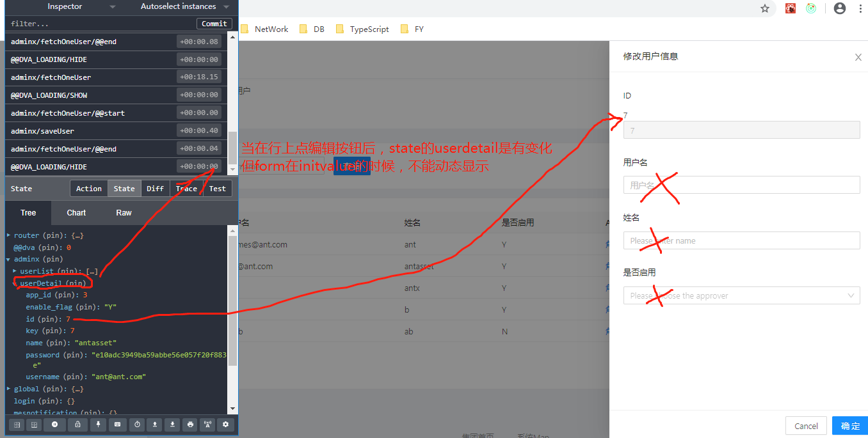Click the Commit button
Screen dimensions: 868x438
click(x=214, y=23)
